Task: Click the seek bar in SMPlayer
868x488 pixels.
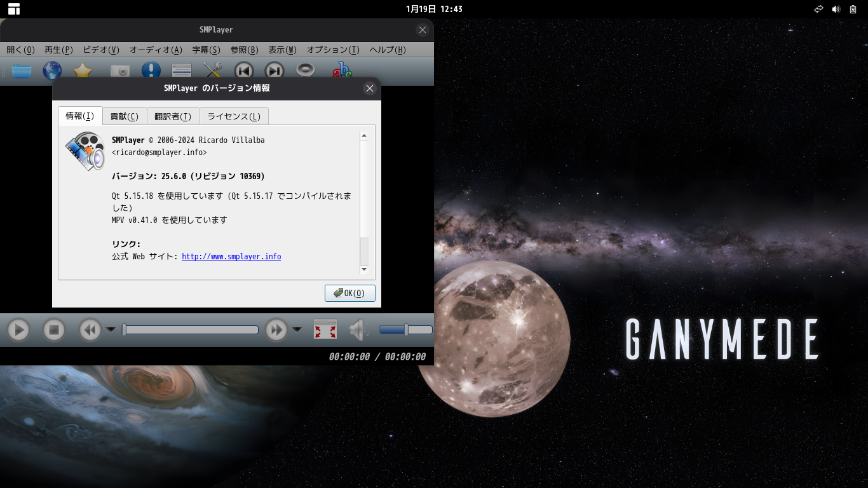Action: pyautogui.click(x=191, y=330)
